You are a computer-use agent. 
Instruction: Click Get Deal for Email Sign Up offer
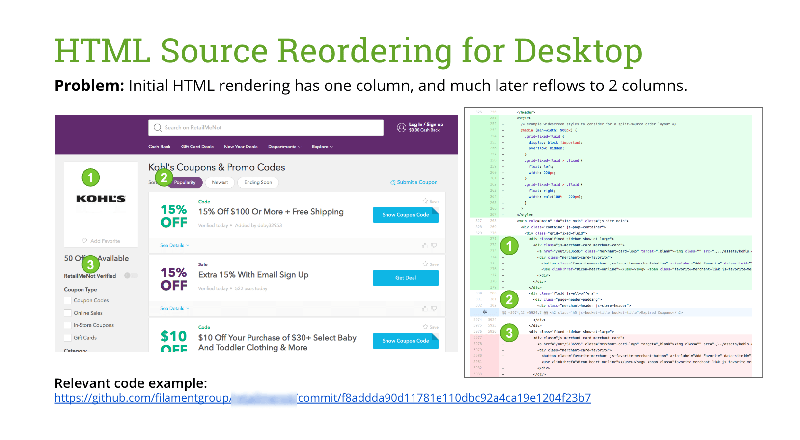406,278
